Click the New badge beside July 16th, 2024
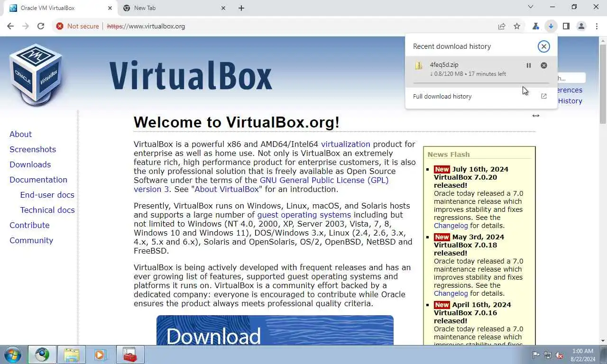The image size is (607, 364). coord(442,169)
